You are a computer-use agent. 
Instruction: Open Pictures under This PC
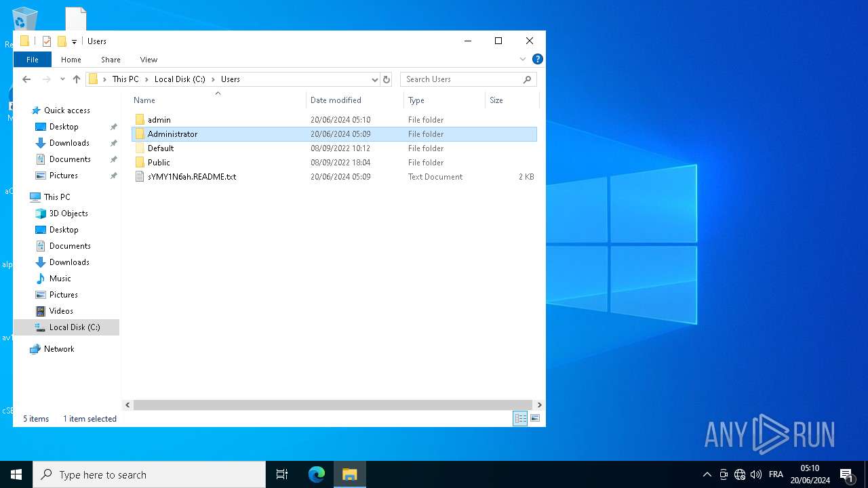coord(64,295)
